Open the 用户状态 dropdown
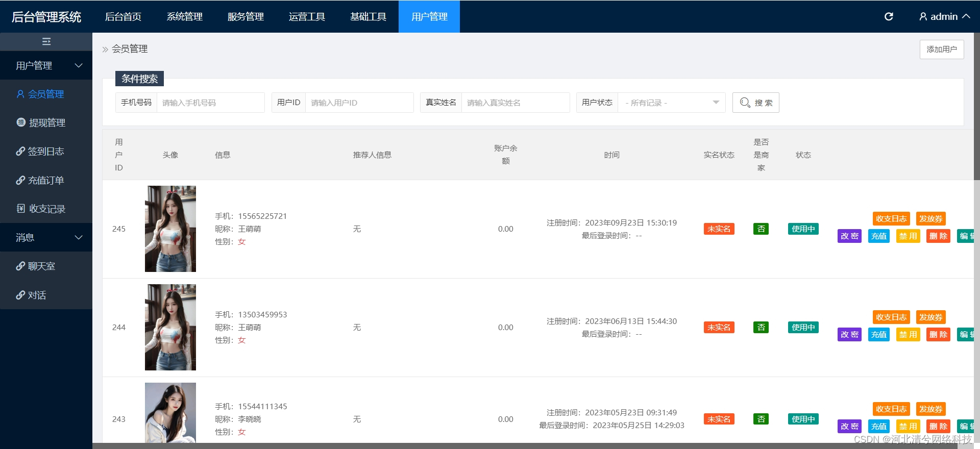980x449 pixels. coord(671,103)
